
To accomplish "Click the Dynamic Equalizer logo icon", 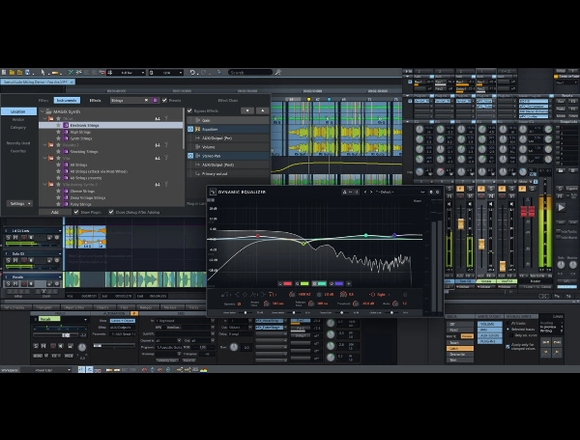I will (x=213, y=192).
